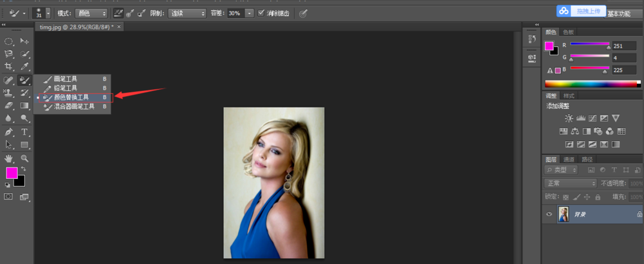644x264 pixels.
Task: Open the 3D properties panel icon
Action: coord(532,57)
